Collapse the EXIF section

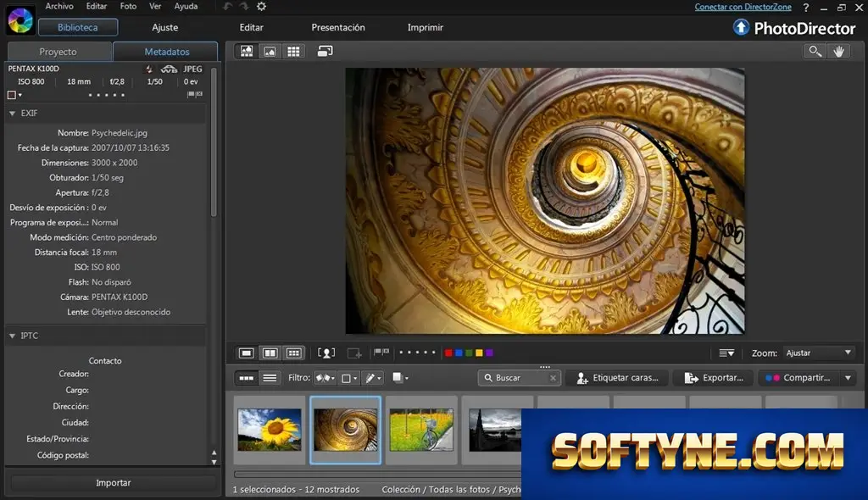click(x=12, y=113)
